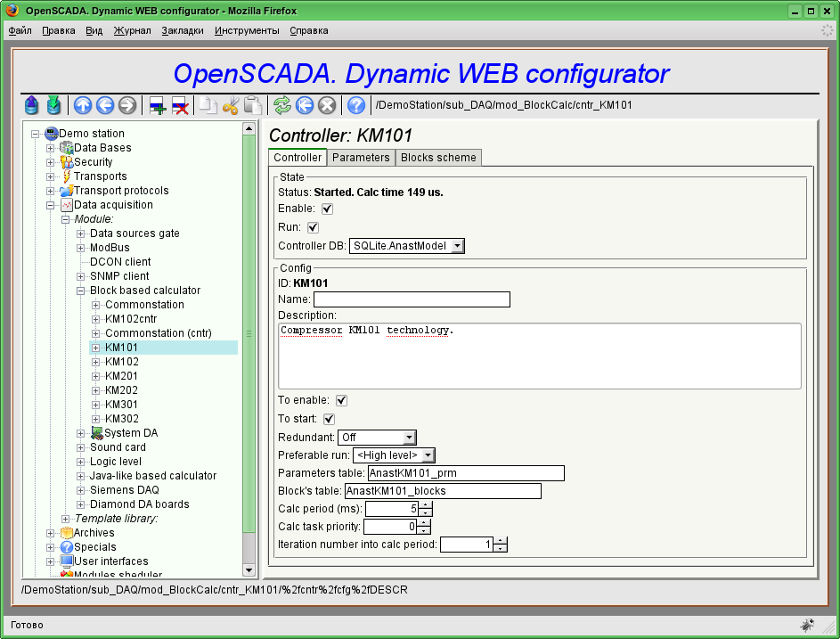Decrease Calc task priority with down arrow

424,530
